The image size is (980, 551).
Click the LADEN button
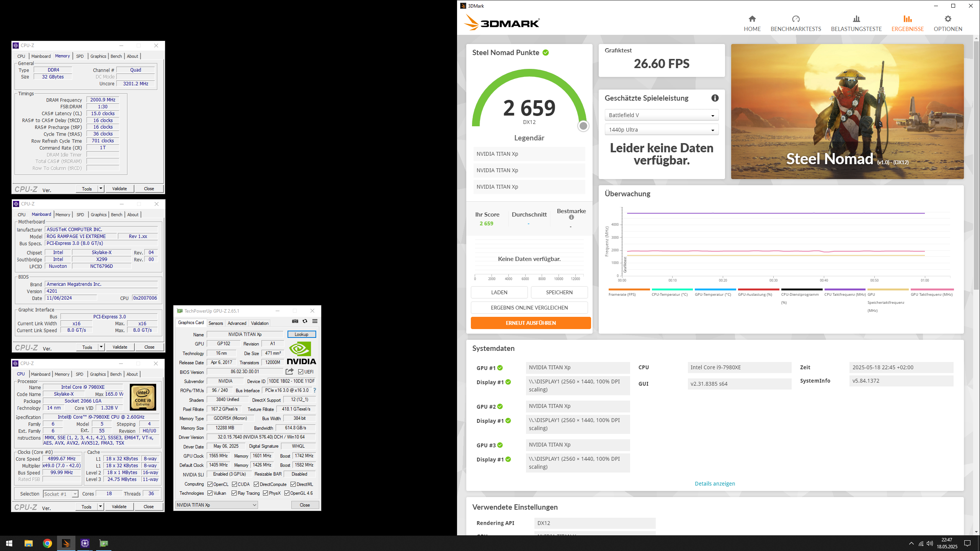pos(499,292)
